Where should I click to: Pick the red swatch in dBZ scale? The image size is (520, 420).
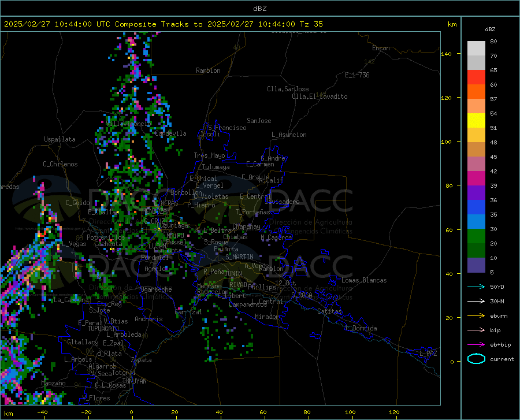point(476,77)
